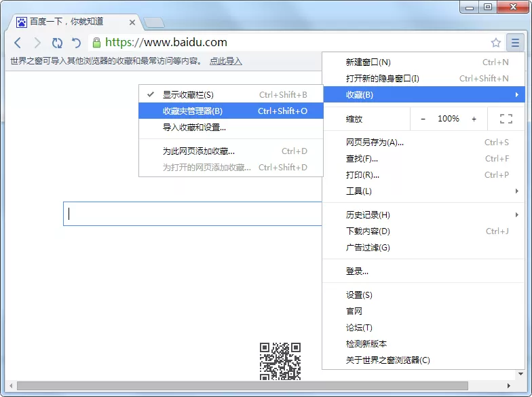Image resolution: width=532 pixels, height=397 pixels.
Task: Click the fullscreen icon in zoom row
Action: click(506, 119)
